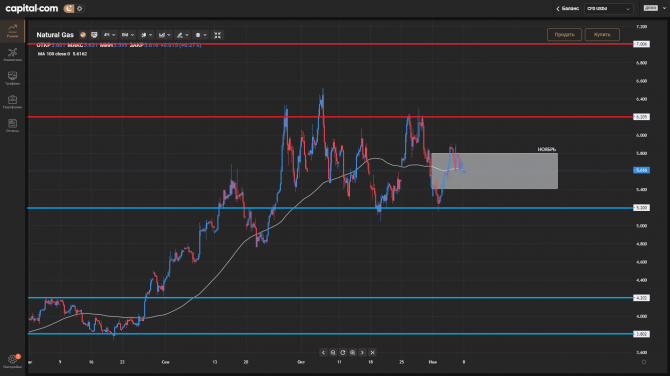Click the Баланс back chevron
The width and height of the screenshot is (670, 376).
coord(558,9)
